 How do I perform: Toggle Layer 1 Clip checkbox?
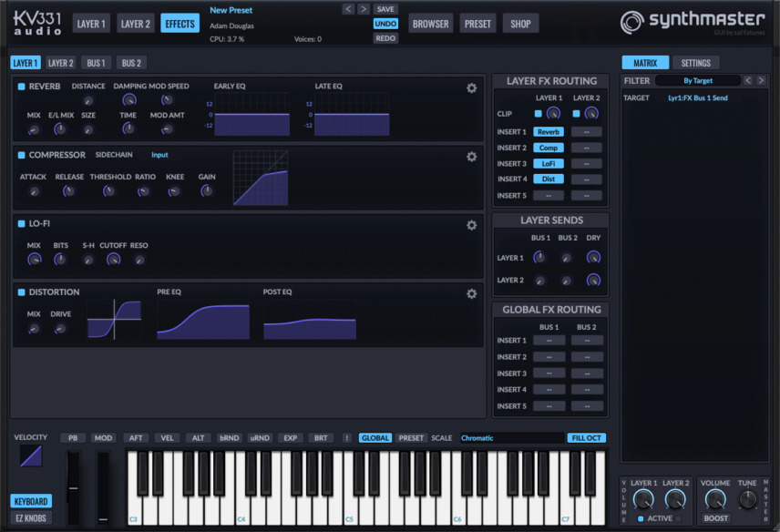point(538,114)
